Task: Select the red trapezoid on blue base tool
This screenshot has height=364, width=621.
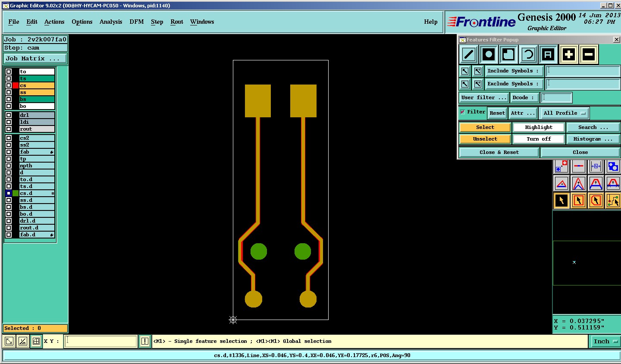Action: [596, 183]
